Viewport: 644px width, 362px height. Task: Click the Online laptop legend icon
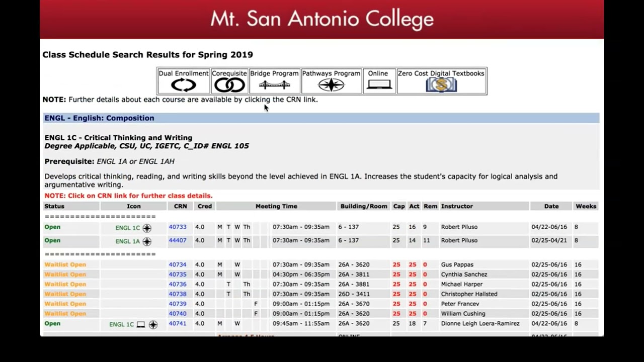(x=379, y=85)
